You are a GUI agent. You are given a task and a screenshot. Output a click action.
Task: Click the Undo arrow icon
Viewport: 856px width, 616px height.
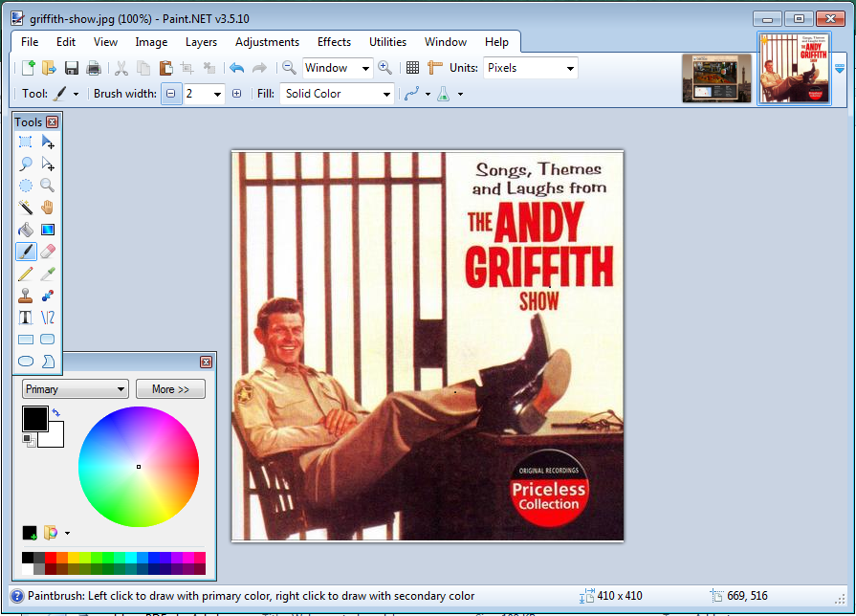click(237, 68)
